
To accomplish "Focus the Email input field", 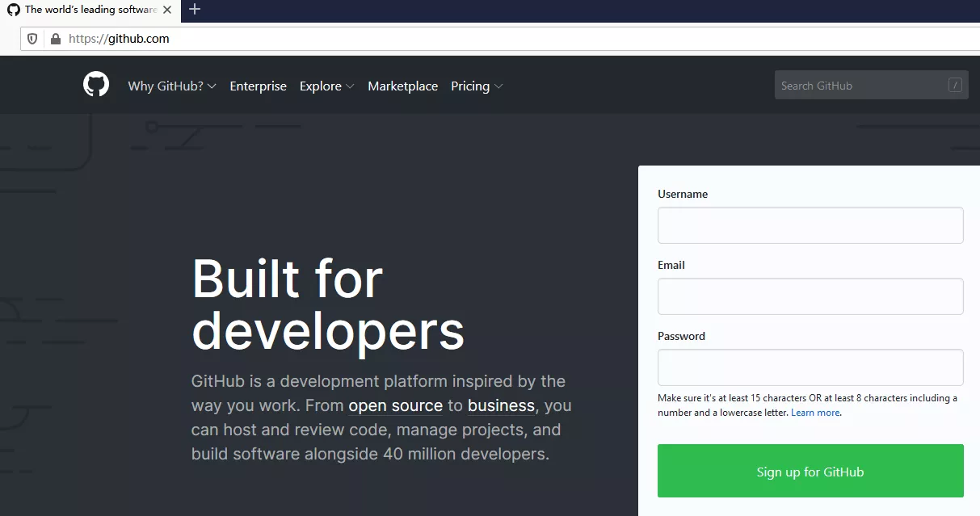I will click(x=810, y=296).
